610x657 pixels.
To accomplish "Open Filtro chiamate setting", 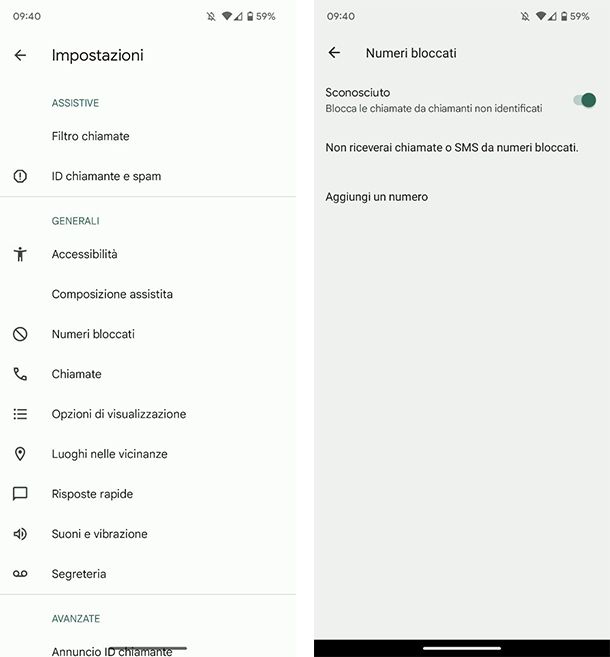I will (90, 136).
